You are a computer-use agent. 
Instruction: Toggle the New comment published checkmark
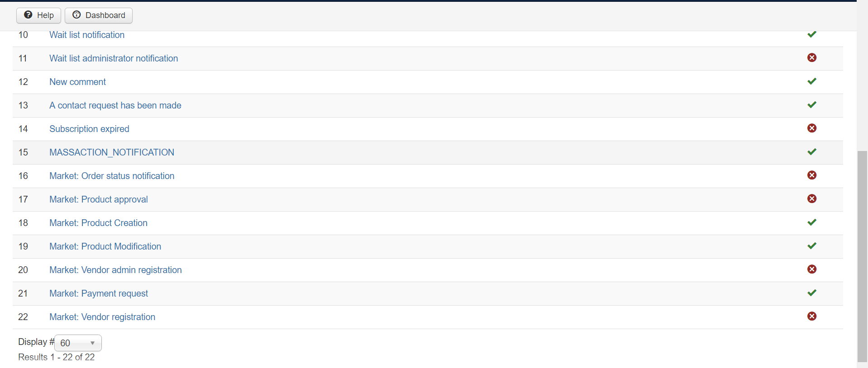(x=811, y=81)
